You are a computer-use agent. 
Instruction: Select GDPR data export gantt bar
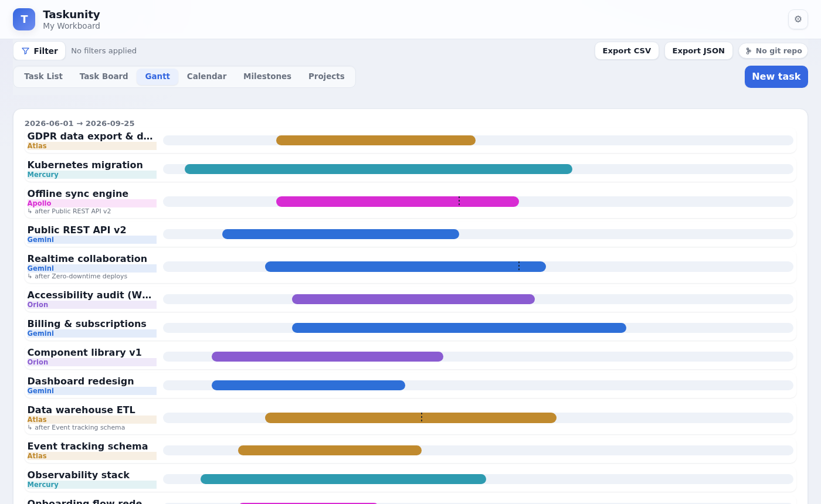click(x=376, y=141)
